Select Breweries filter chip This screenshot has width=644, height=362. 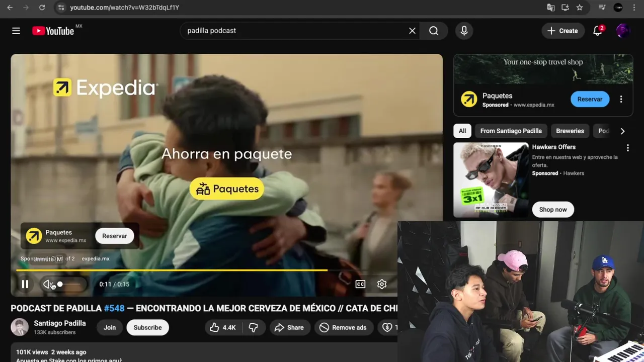coord(570,131)
